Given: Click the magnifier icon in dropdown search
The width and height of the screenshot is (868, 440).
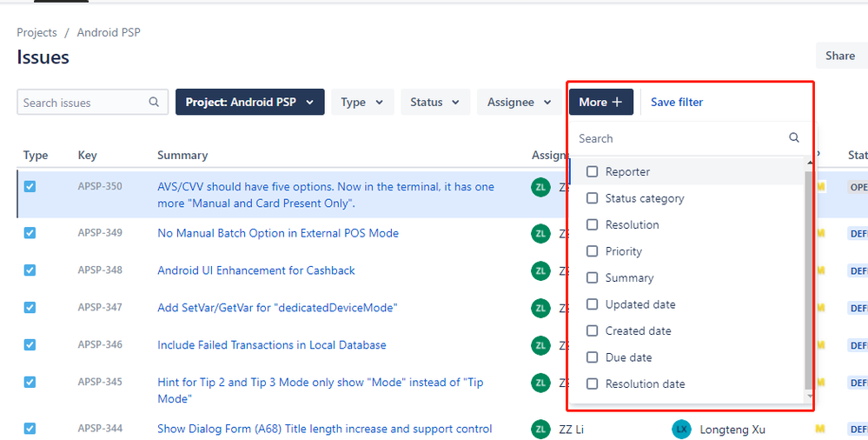Looking at the screenshot, I should point(794,138).
